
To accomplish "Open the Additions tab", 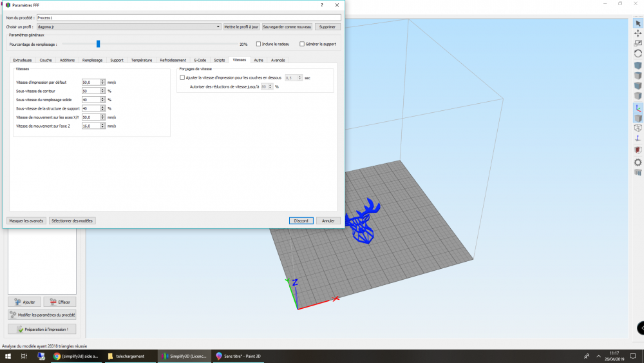I will pos(67,60).
